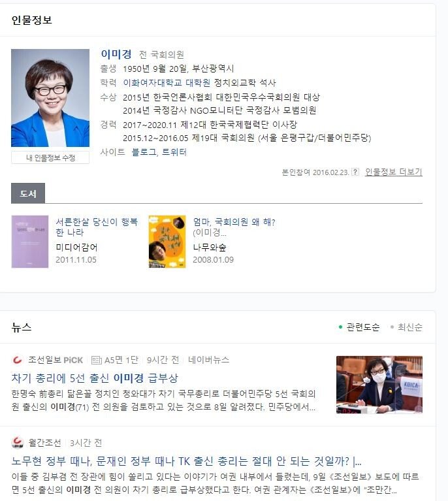Open the 차기 총리에 5선 출신 이미경 급부상 headline
The width and height of the screenshot is (448, 501).
tap(95, 378)
